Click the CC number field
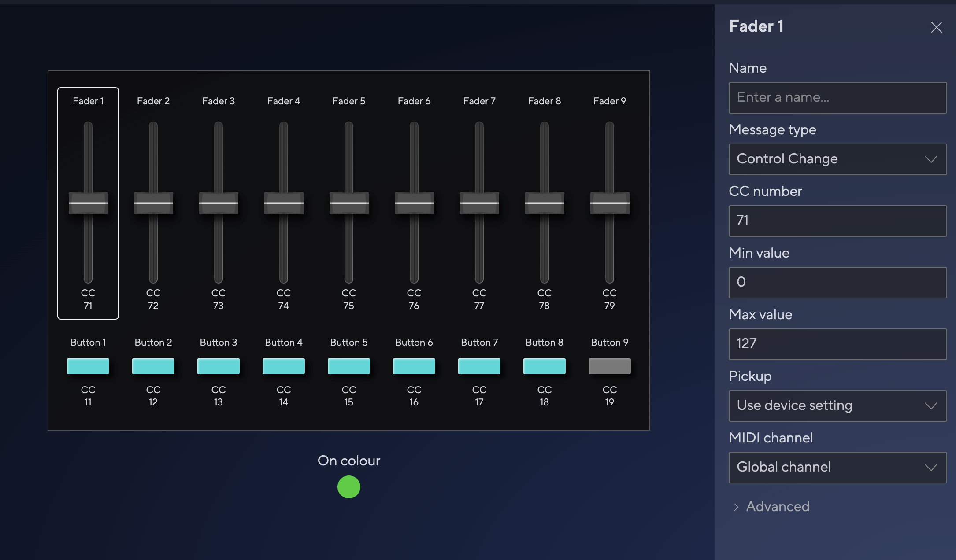Image resolution: width=956 pixels, height=560 pixels. pyautogui.click(x=837, y=221)
